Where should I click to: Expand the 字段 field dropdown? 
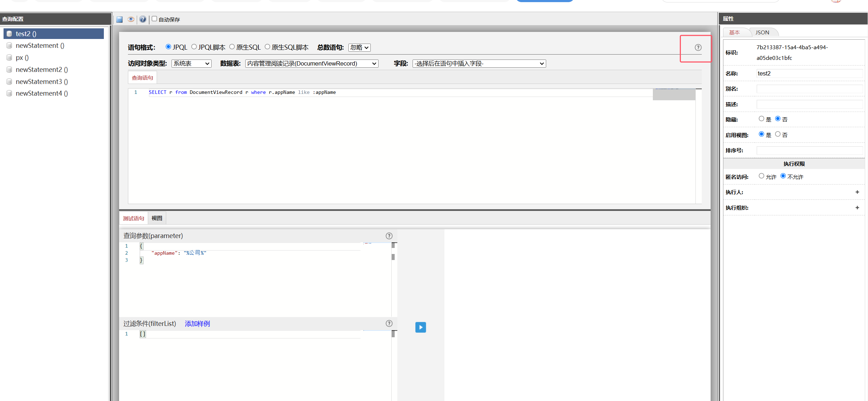pos(479,63)
